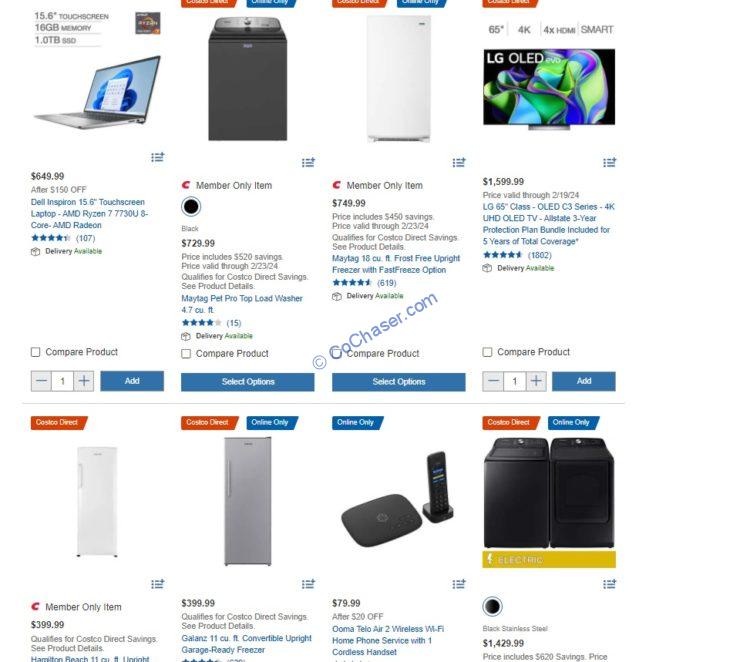Click add-to-list icon for Hamilton Beach freezer
This screenshot has width=750, height=662.
click(x=158, y=584)
